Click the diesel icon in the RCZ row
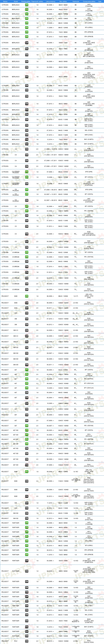The height and width of the screenshot is (644, 104). click(27, 641)
